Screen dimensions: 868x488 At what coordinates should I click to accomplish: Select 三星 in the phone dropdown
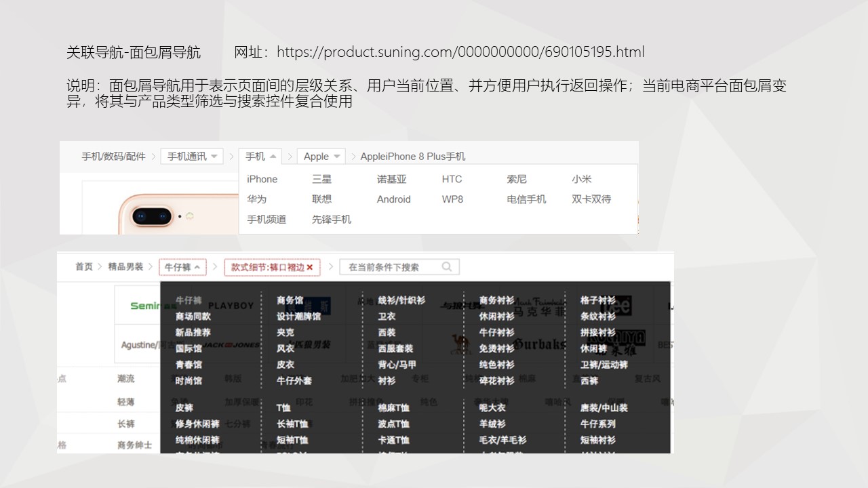(321, 179)
